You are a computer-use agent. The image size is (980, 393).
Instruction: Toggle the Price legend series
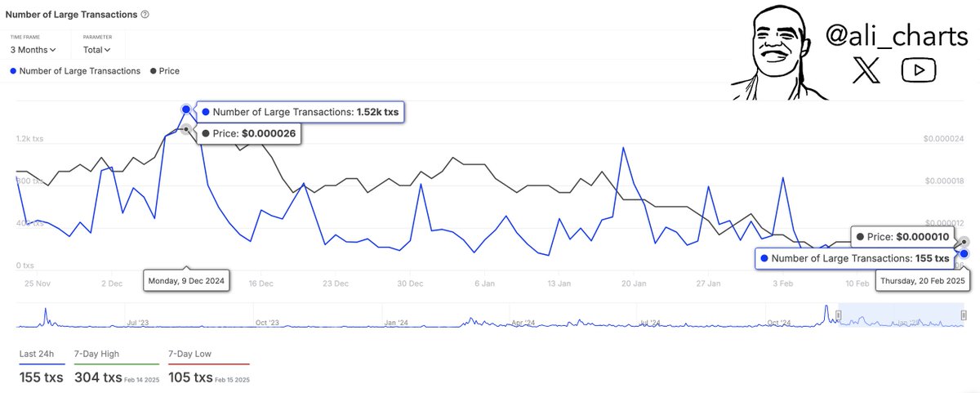coord(164,71)
